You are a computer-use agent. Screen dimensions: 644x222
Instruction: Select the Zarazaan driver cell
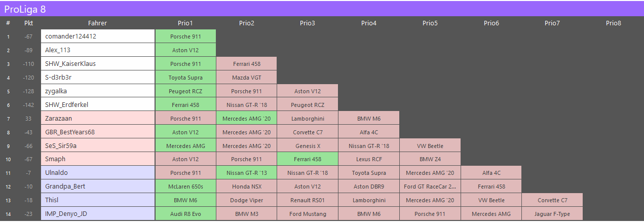(98, 119)
